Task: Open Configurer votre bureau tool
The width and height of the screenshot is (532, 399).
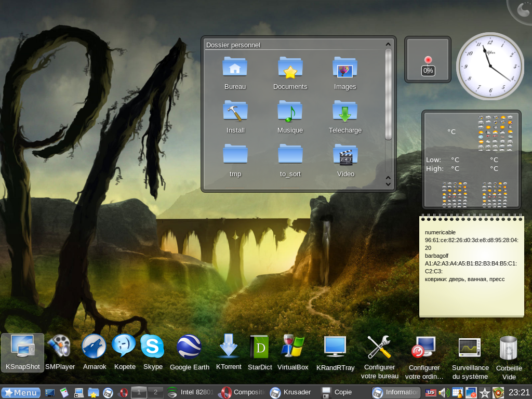Action: click(380, 347)
